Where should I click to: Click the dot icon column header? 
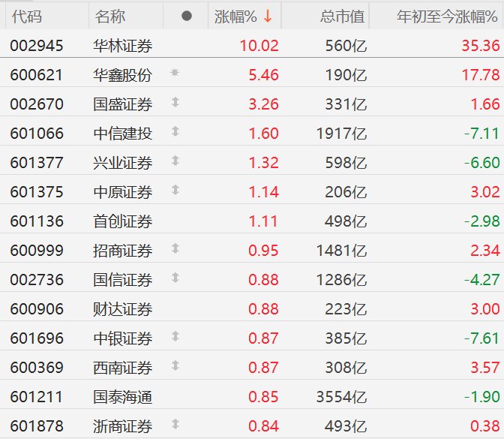point(187,16)
